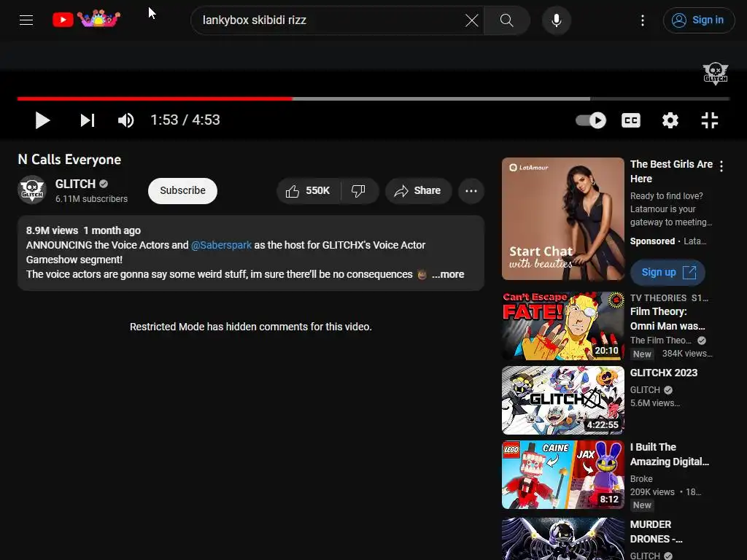Open ad options three-dot menu
747x560 pixels.
click(x=721, y=166)
